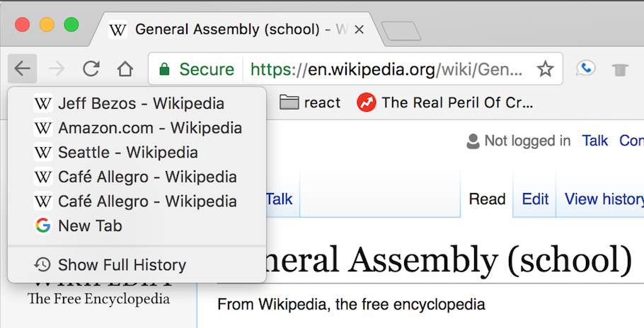Open the react bookmarks folder
644x328 pixels.
click(x=310, y=102)
